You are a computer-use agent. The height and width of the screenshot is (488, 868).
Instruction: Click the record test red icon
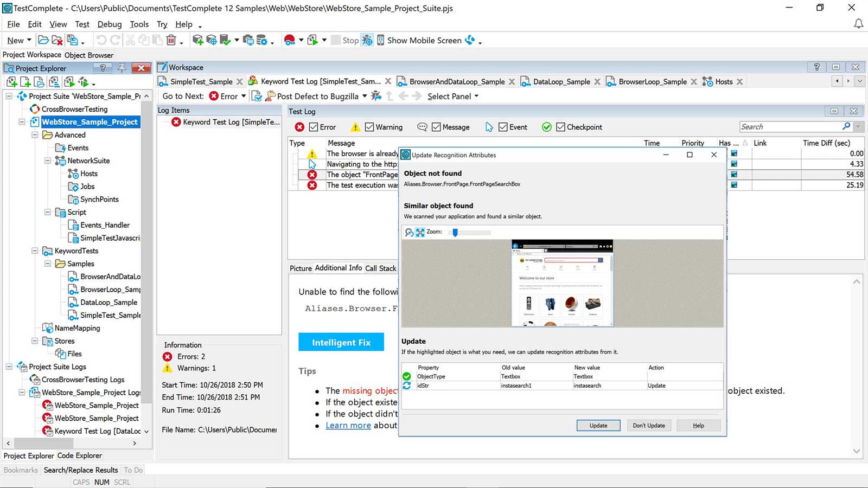[x=290, y=40]
